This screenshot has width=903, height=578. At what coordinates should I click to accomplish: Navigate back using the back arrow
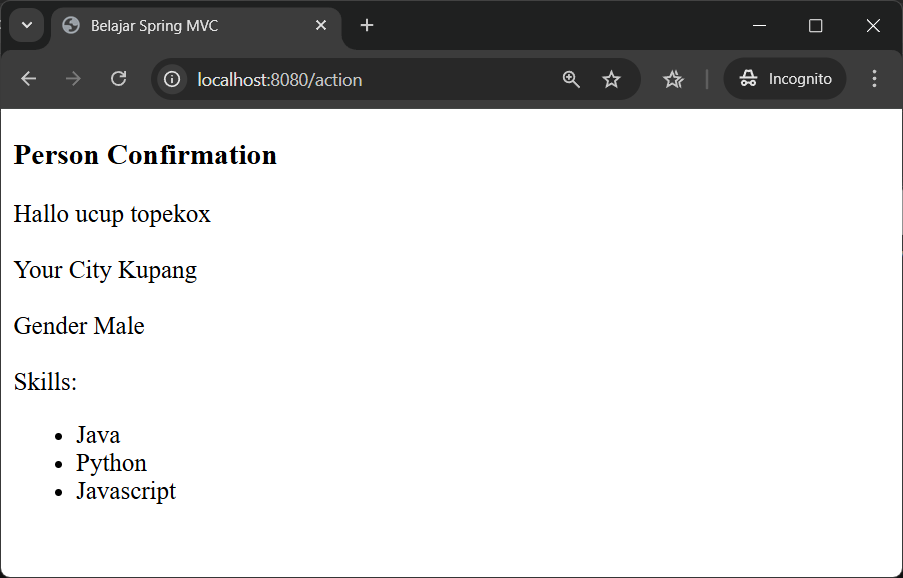pos(28,78)
